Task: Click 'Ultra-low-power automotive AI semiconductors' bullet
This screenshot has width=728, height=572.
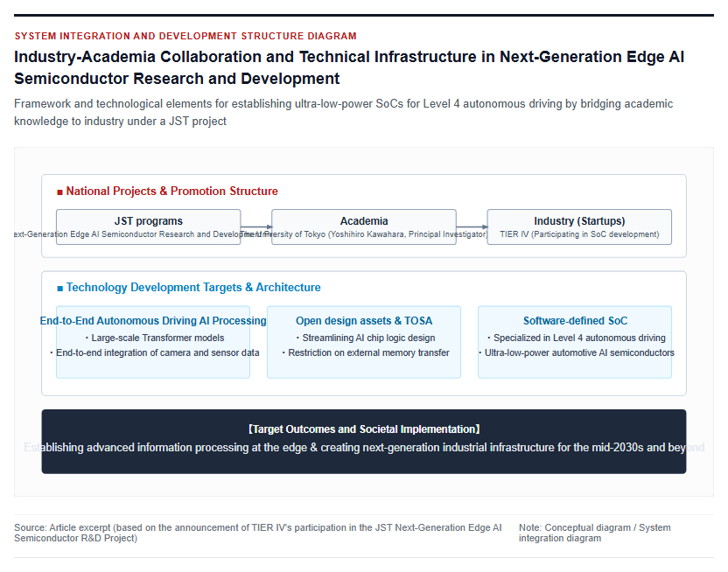Action: click(x=576, y=352)
